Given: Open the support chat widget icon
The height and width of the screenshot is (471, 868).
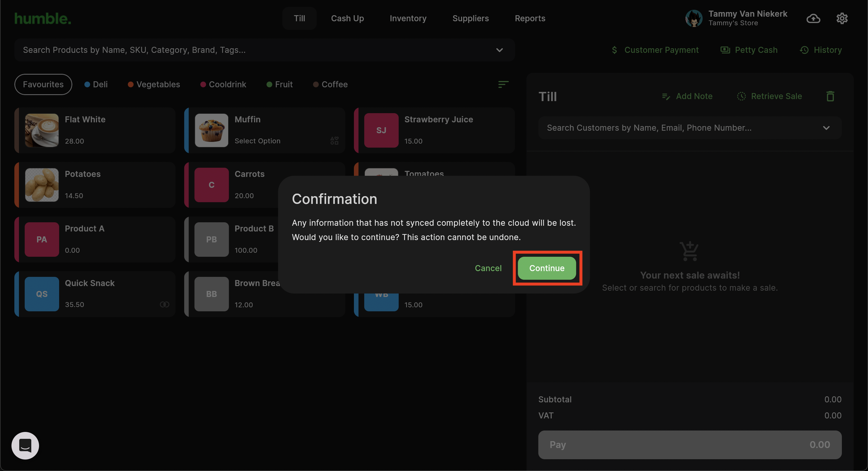Looking at the screenshot, I should click(25, 445).
